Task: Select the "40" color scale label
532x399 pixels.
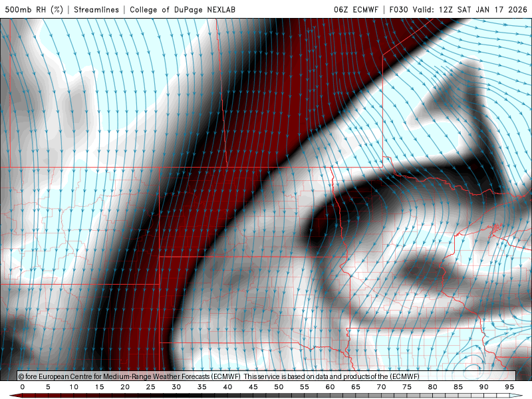Action: coord(227,387)
